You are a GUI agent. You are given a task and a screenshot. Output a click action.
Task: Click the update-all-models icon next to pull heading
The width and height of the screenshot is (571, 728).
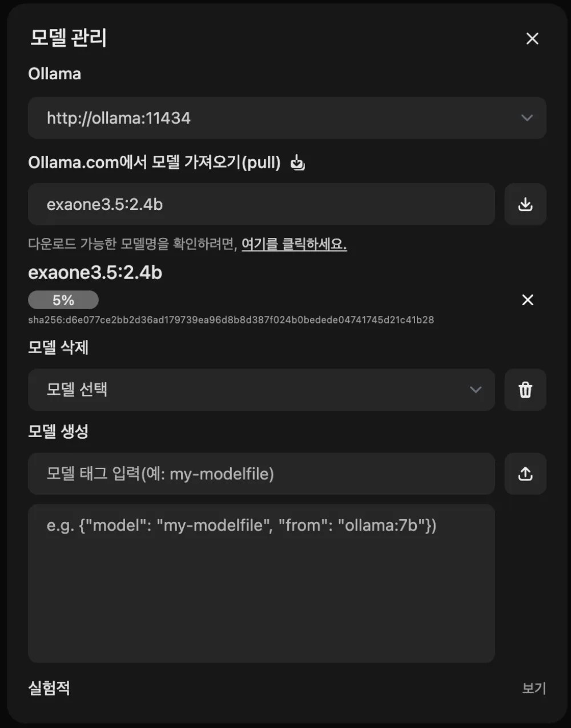(297, 163)
